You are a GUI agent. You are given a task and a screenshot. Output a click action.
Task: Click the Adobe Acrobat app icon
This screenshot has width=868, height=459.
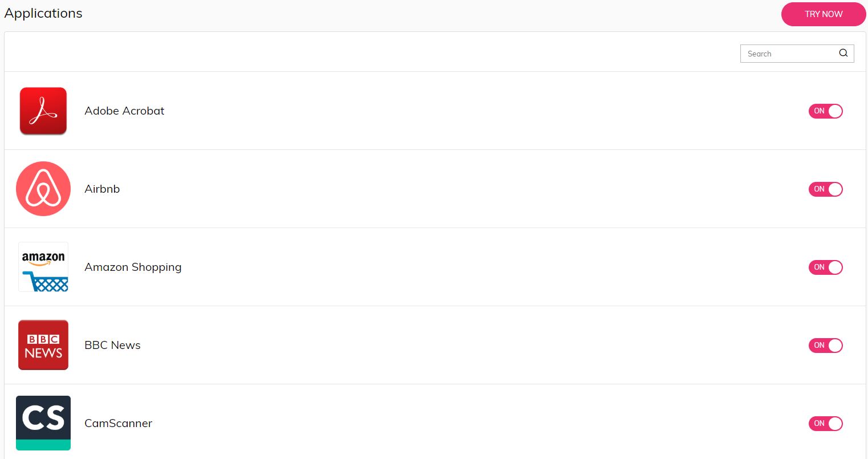point(43,111)
